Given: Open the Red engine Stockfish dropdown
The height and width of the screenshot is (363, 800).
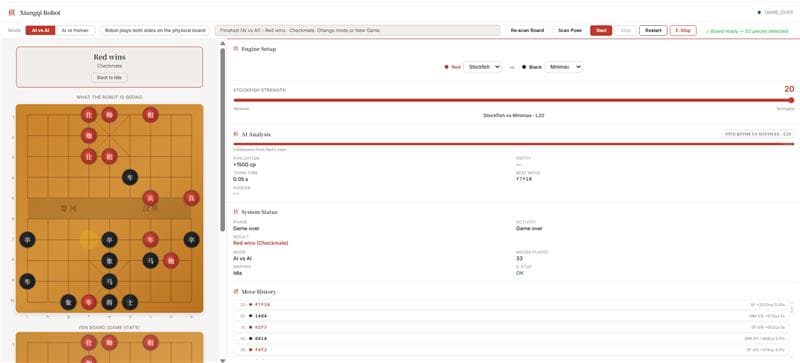Looking at the screenshot, I should pos(483,67).
